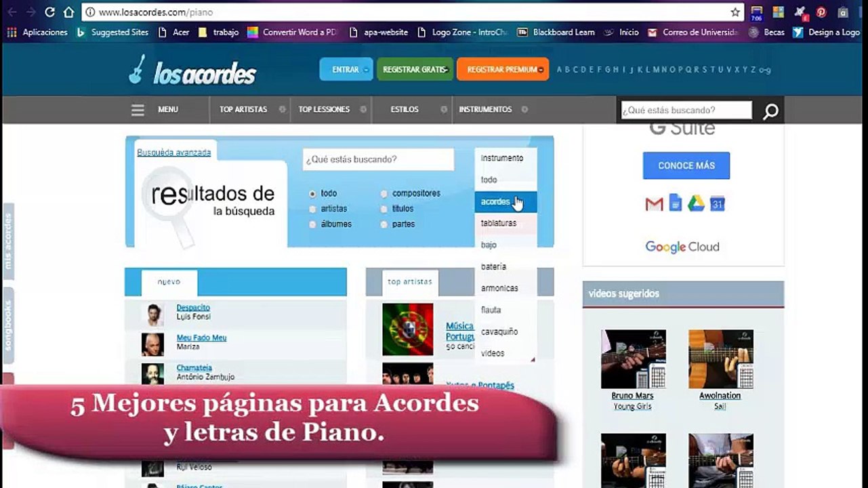Click the results-panel search input field
This screenshot has height=488, width=868.
pos(378,160)
